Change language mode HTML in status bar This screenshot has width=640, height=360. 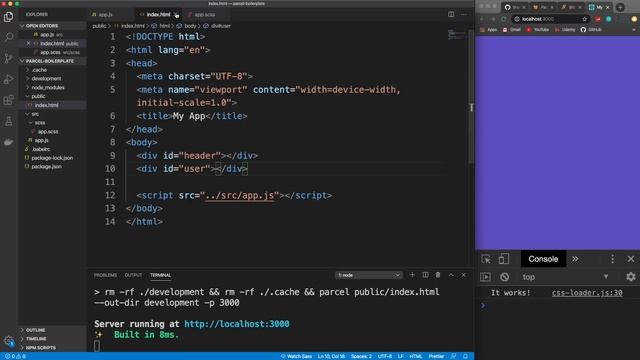[416, 356]
